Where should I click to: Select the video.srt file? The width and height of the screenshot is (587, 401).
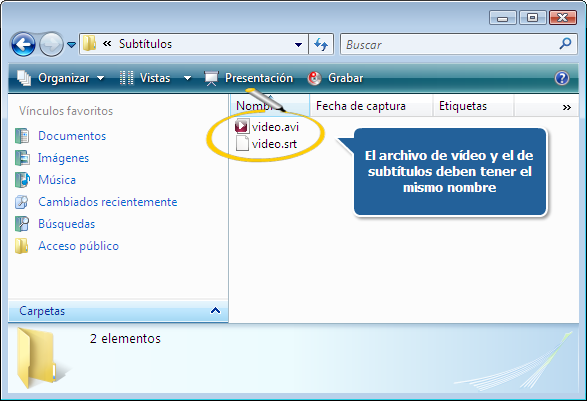coord(267,144)
